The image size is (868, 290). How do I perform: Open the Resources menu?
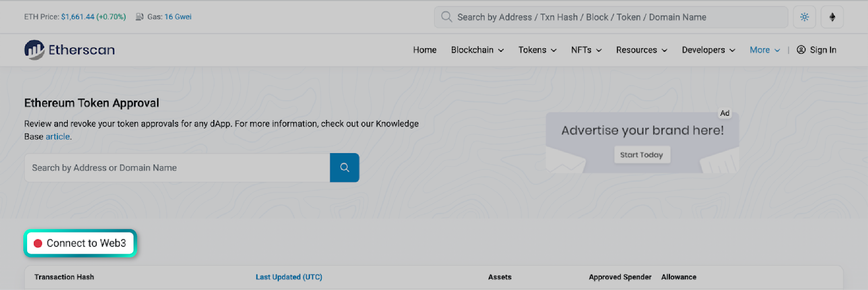641,50
